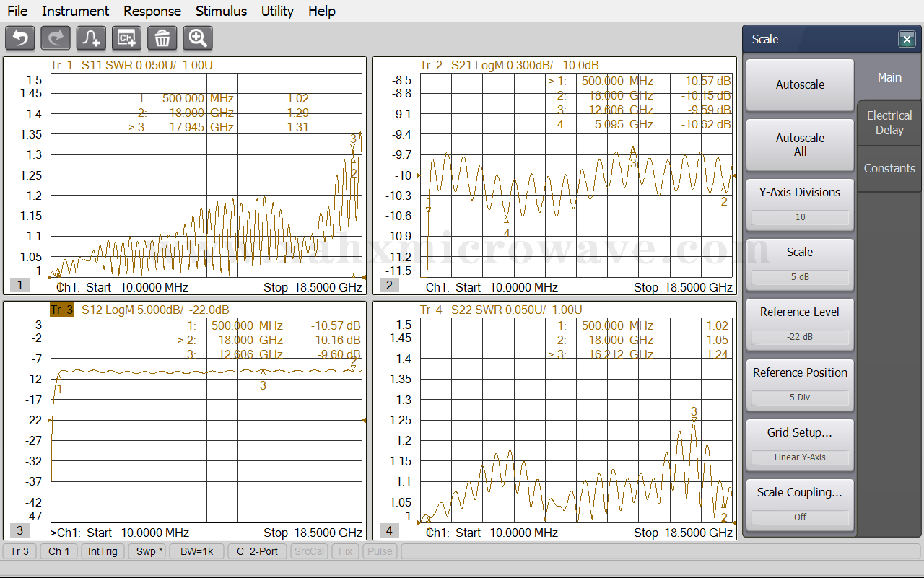
Task: Toggle IntTrig in the status bar
Action: [x=103, y=551]
